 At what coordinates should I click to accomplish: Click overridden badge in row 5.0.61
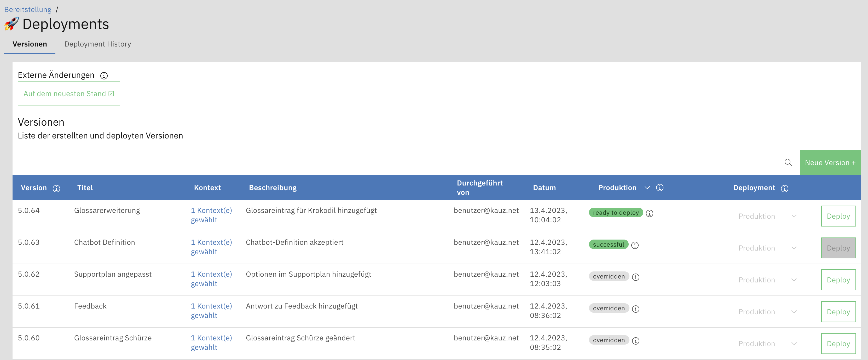(609, 309)
